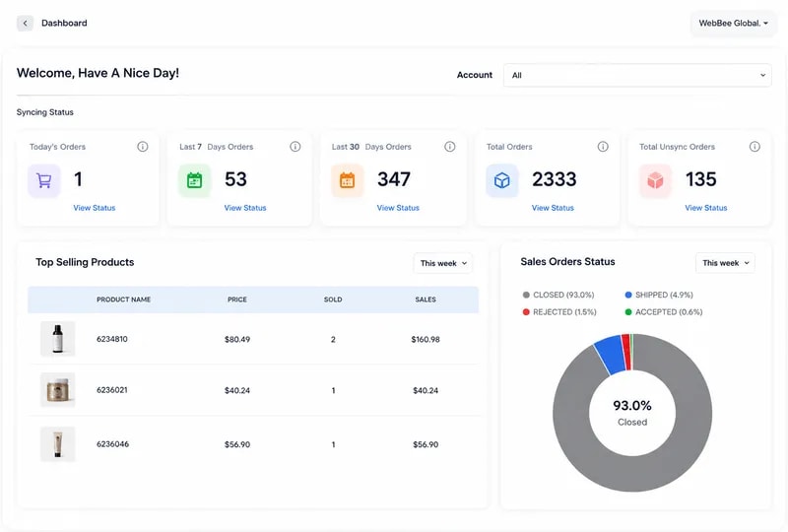Click the blue box Total Orders icon

click(x=502, y=180)
